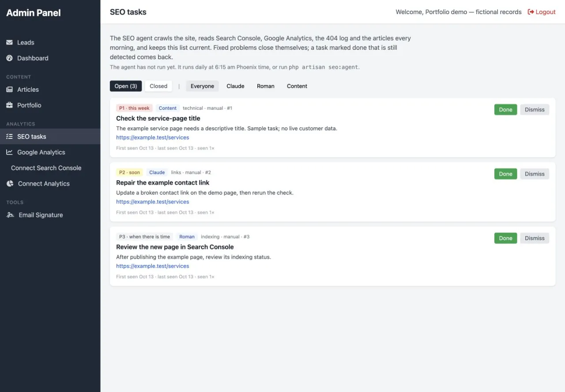The image size is (565, 392).
Task: Click the SEO tasks checklist icon
Action: [x=9, y=137]
